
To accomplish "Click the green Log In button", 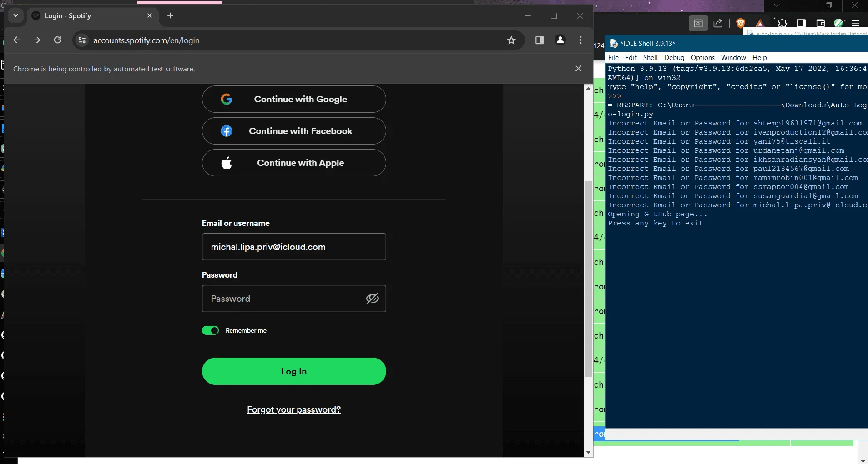I will coord(294,371).
